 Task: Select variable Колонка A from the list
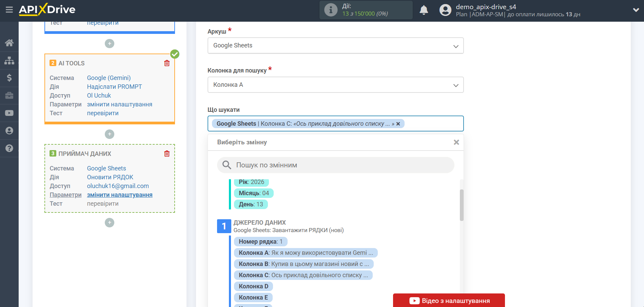pos(305,253)
